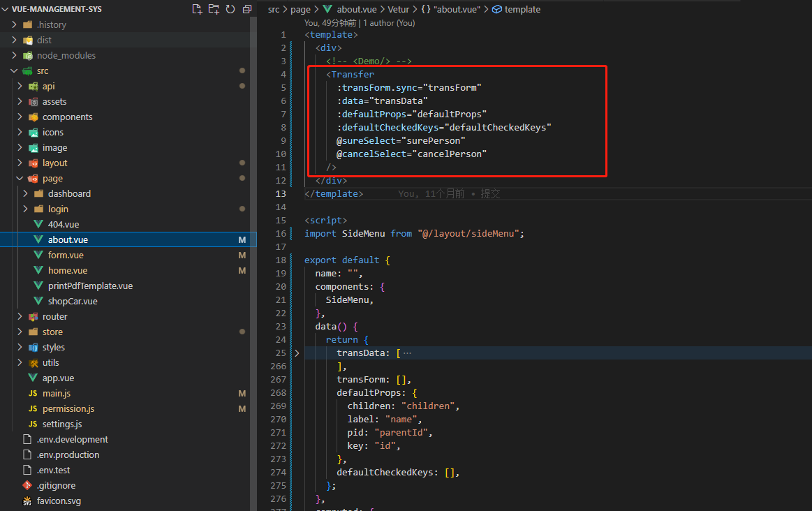Click the modified 'M' badge on home.vue
Image resolution: width=812 pixels, height=511 pixels.
coord(242,270)
